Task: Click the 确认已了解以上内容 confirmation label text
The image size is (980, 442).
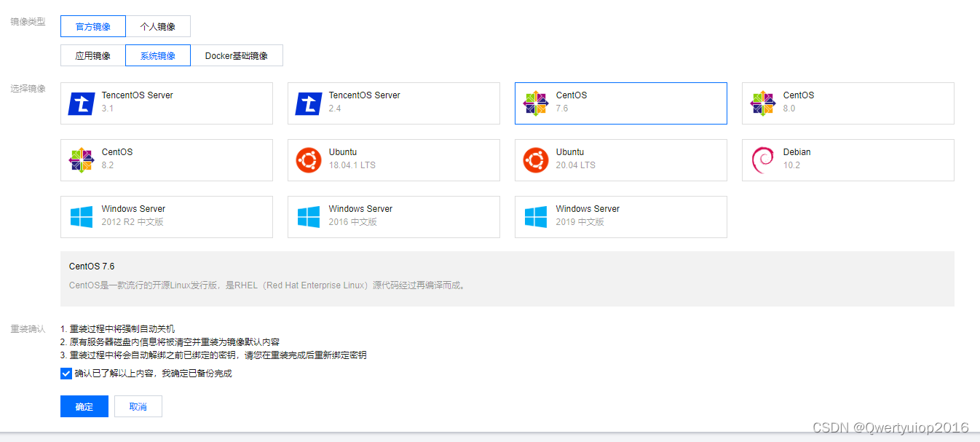Action: pyautogui.click(x=153, y=374)
